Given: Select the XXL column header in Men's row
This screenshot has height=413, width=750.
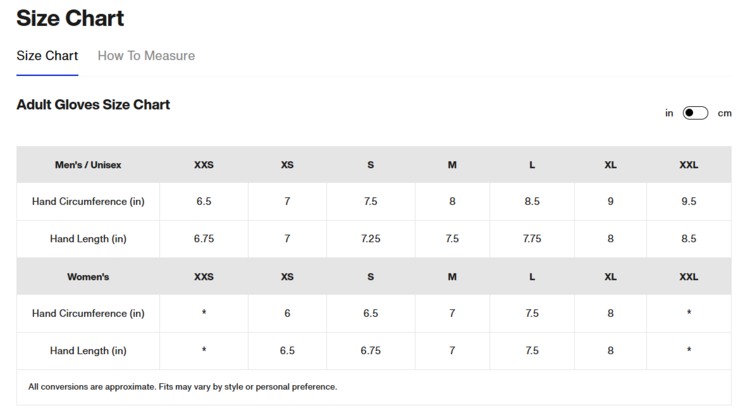Looking at the screenshot, I should point(688,164).
